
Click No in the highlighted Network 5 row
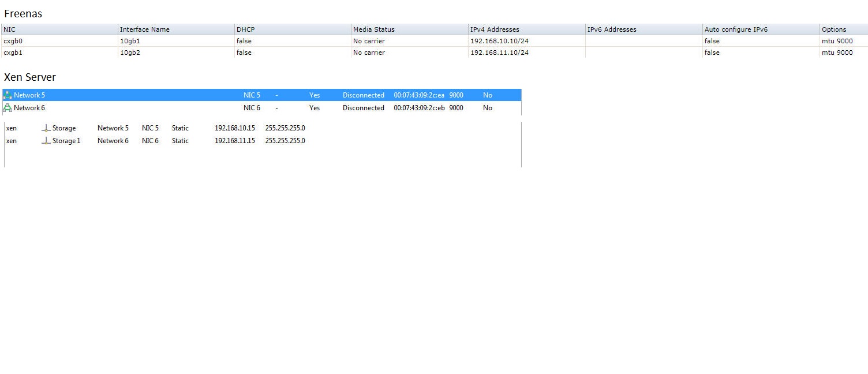(x=488, y=95)
